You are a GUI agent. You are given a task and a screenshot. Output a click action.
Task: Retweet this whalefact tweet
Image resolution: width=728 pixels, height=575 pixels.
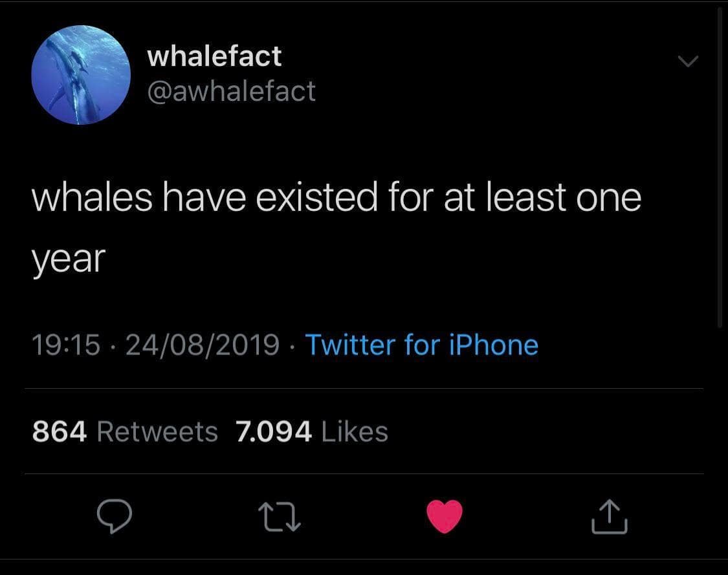[280, 517]
